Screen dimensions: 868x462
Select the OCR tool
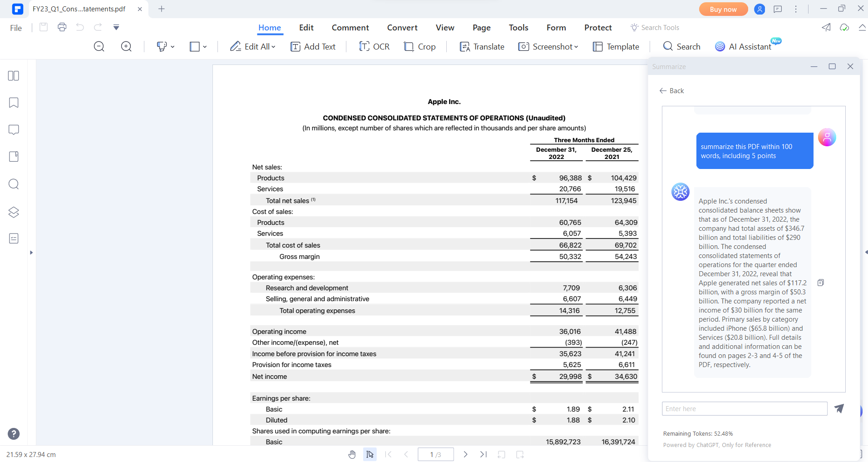[x=374, y=46]
